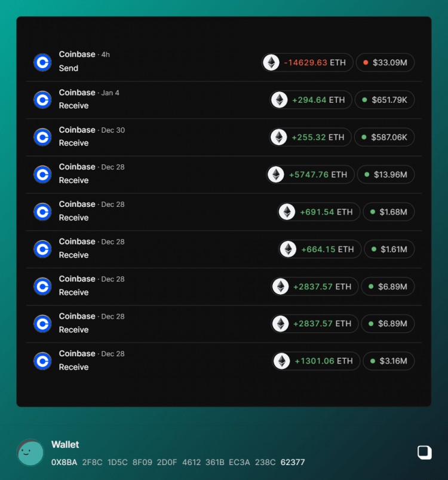Expand the Send transaction from 4 hours ago
Screen dimensions: 448x480
coord(179,62)
